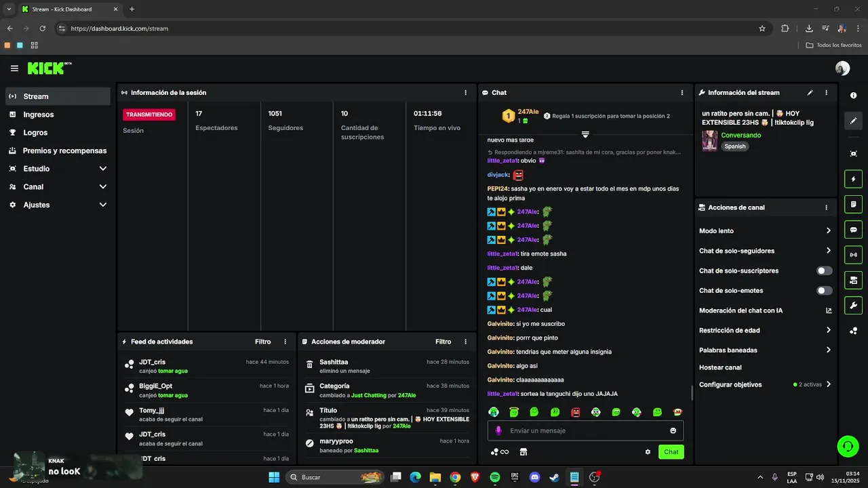Open Información del stream three-dot menu
Image resolution: width=868 pixels, height=488 pixels.
point(826,93)
